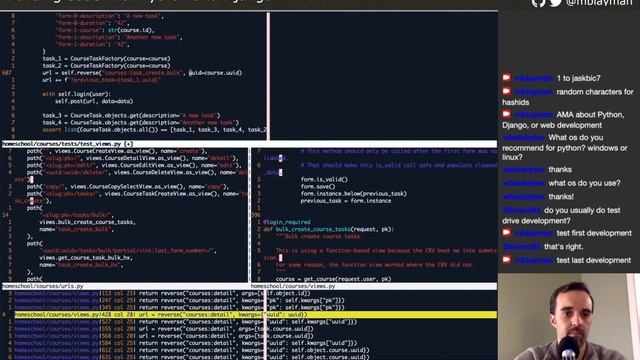The height and width of the screenshot is (360, 640).
Task: Click "views.CourseDeleteView.as_view()" path line
Action: point(137,172)
